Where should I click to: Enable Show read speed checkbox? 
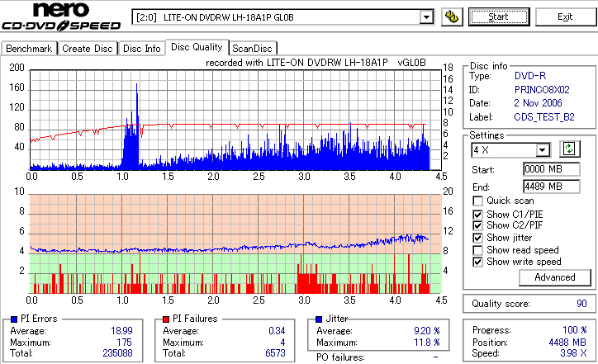pyautogui.click(x=477, y=250)
